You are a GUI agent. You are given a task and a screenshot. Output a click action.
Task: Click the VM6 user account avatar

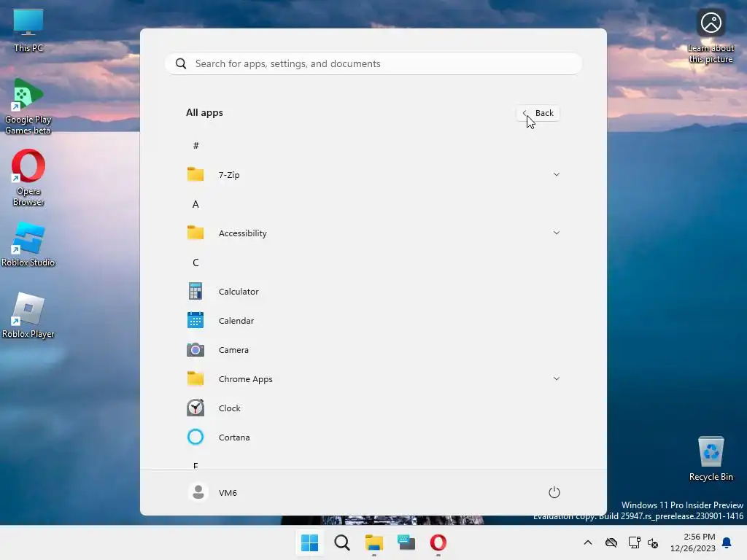pos(198,492)
